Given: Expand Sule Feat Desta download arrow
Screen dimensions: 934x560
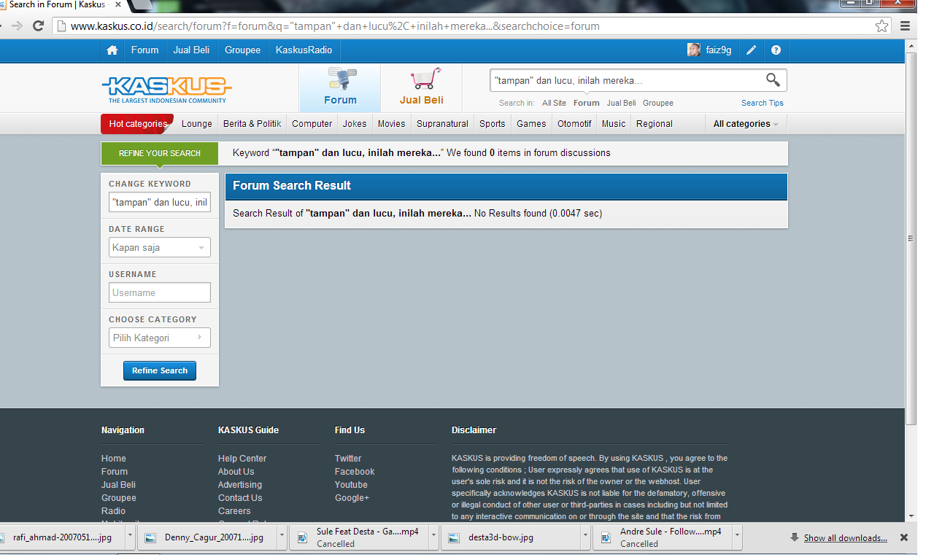Looking at the screenshot, I should point(433,537).
